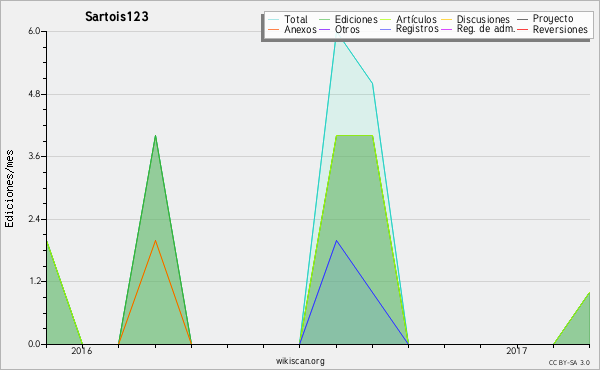Click the 1.2 y-axis value

click(x=34, y=281)
